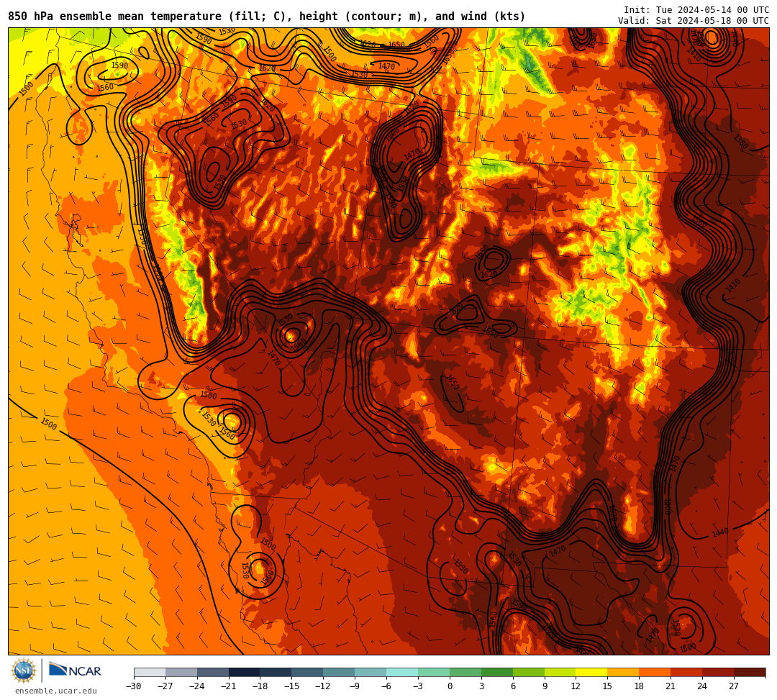Pick the colorbar swatch between 0 and 3

point(465,672)
